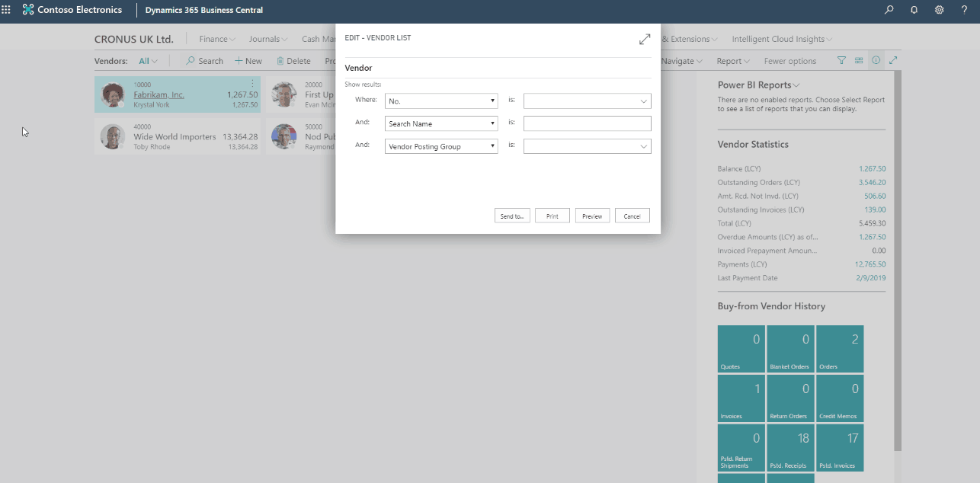The width and height of the screenshot is (980, 483).
Task: Open the first filter field dropdown showing No.
Action: 441,101
